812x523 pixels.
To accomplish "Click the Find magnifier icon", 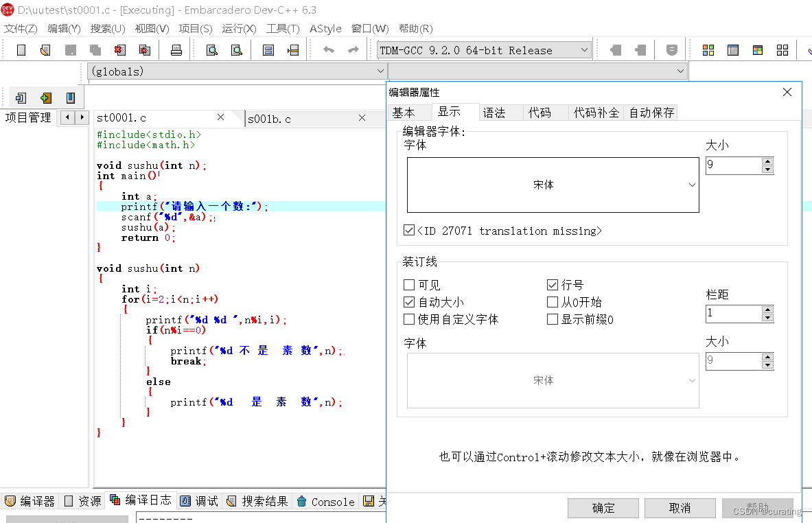I will point(212,50).
